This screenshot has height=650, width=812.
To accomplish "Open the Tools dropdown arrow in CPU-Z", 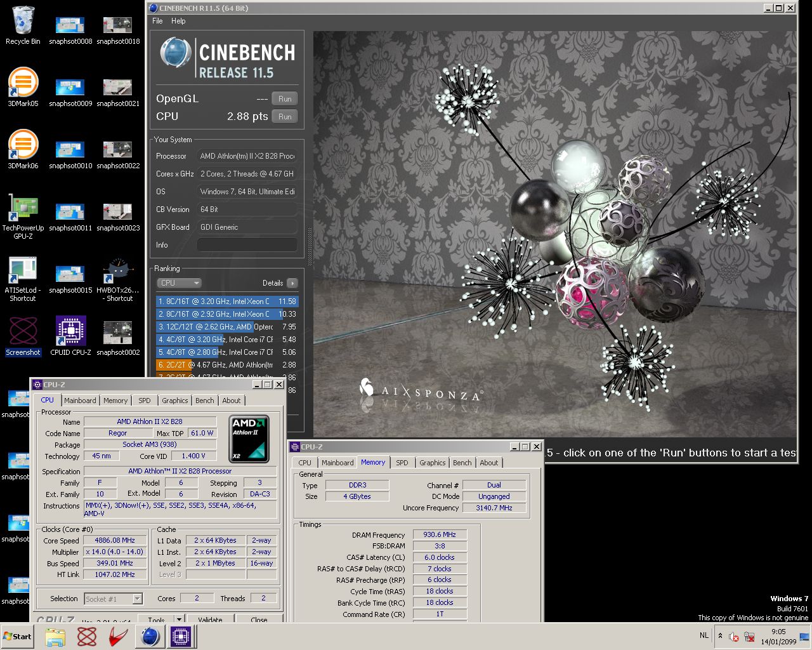I will click(180, 619).
